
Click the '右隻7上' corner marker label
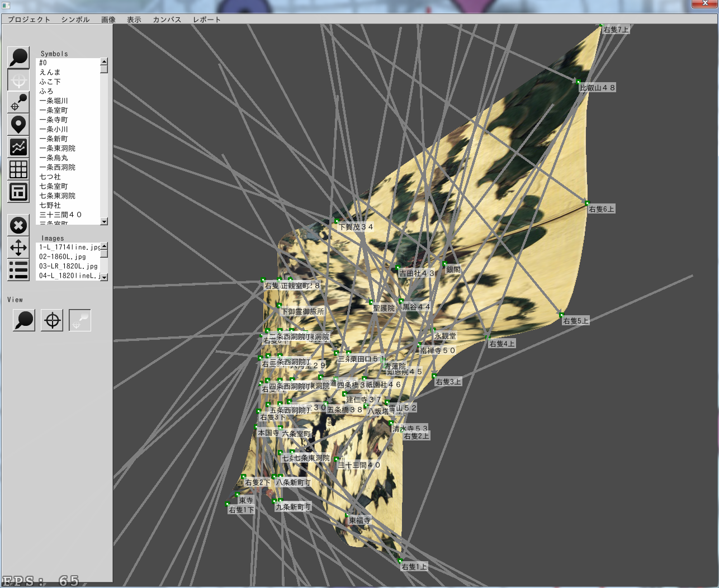point(616,30)
